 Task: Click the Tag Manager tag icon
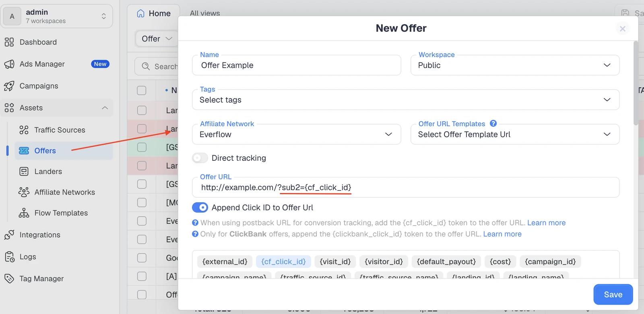click(x=9, y=279)
